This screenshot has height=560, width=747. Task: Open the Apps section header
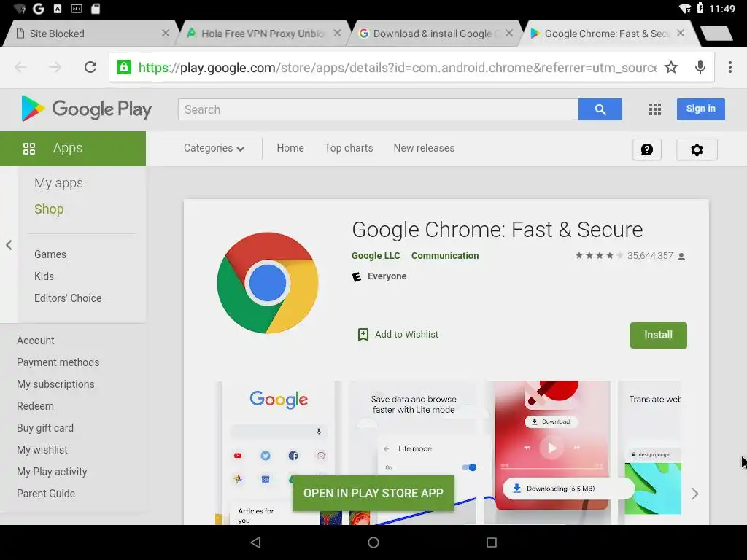click(73, 149)
